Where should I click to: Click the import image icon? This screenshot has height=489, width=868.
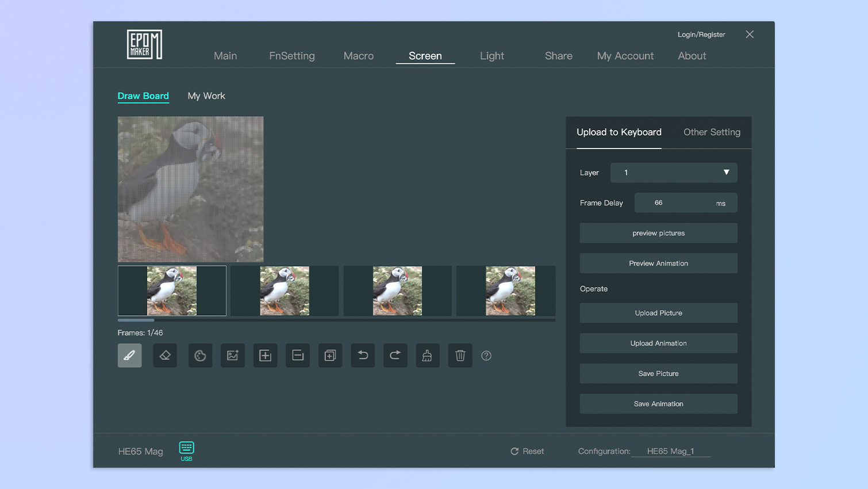233,356
